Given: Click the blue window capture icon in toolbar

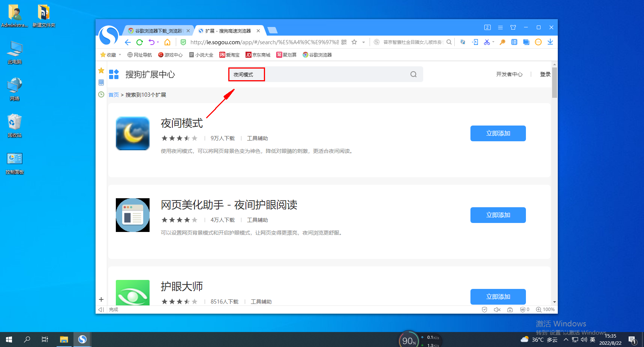Looking at the screenshot, I should [x=526, y=42].
